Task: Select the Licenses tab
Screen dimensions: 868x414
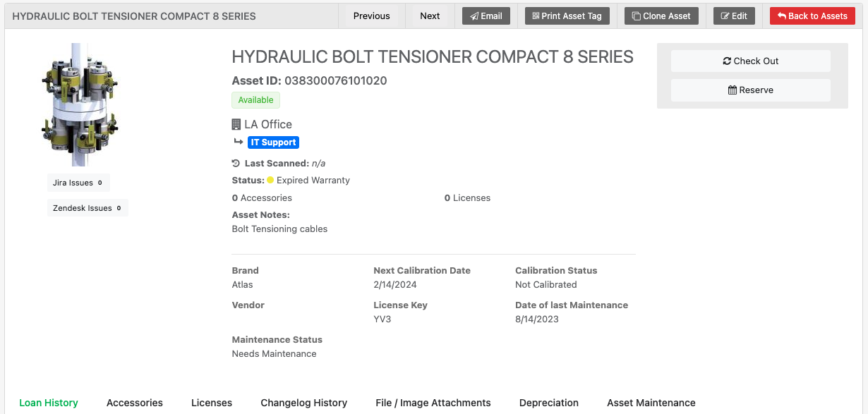Action: (212, 403)
